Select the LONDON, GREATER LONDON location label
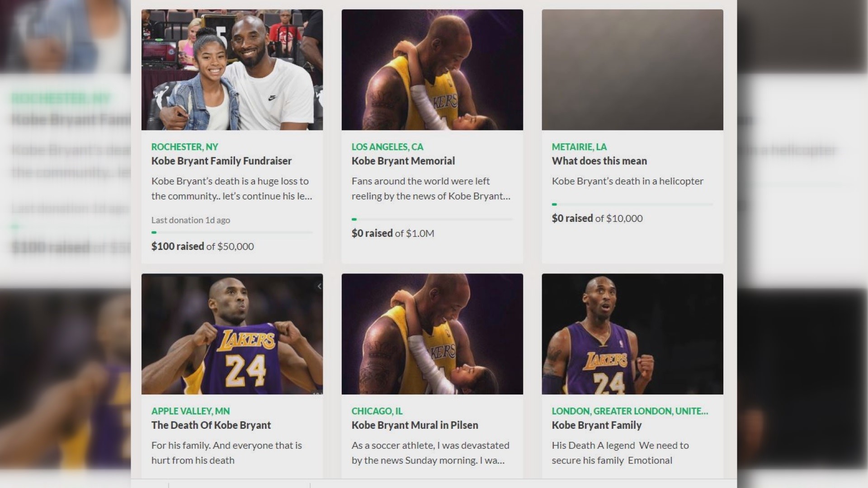Image resolution: width=868 pixels, height=488 pixels. click(x=630, y=411)
